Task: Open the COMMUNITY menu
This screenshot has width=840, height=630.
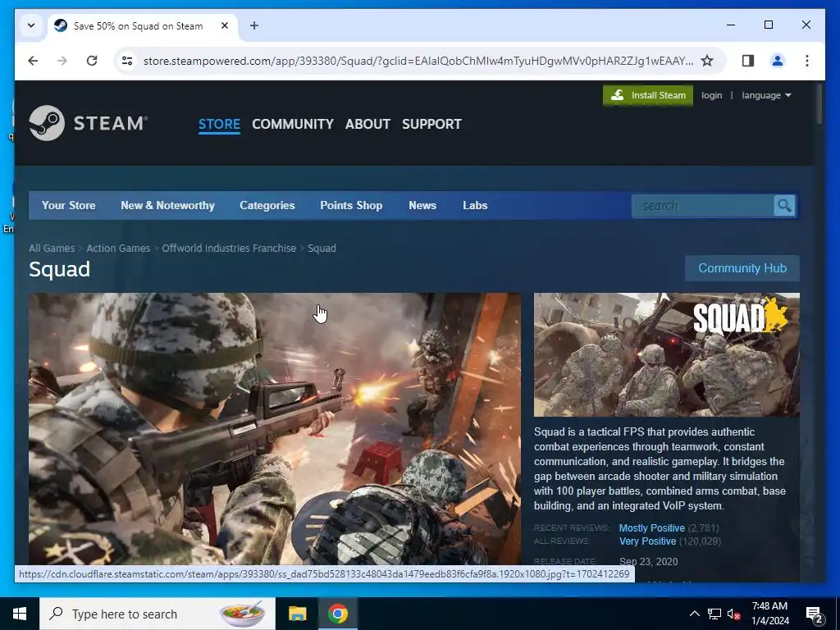Action: click(293, 125)
